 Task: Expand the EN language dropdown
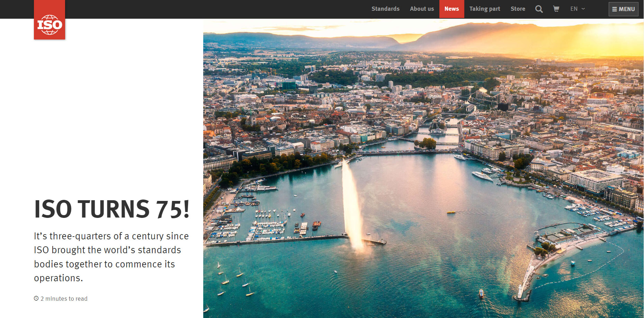pos(578,9)
